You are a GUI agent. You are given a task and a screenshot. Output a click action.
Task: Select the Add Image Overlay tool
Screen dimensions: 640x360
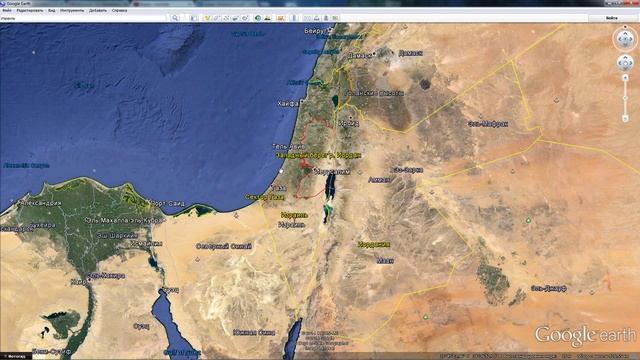pos(236,18)
